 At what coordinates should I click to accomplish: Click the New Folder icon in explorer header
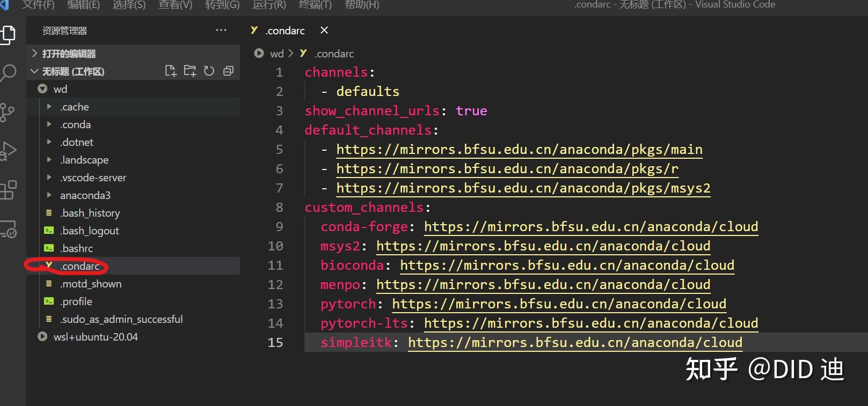tap(190, 71)
